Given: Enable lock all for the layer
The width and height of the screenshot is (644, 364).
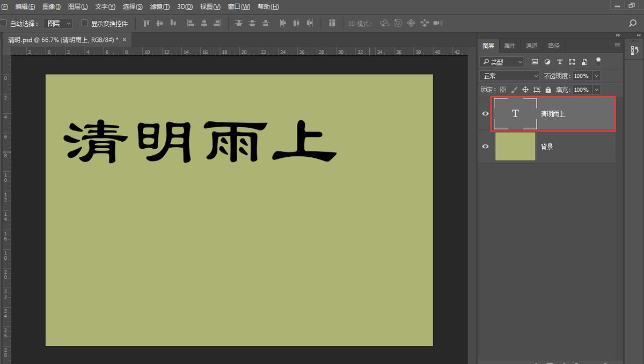Looking at the screenshot, I should tap(547, 89).
